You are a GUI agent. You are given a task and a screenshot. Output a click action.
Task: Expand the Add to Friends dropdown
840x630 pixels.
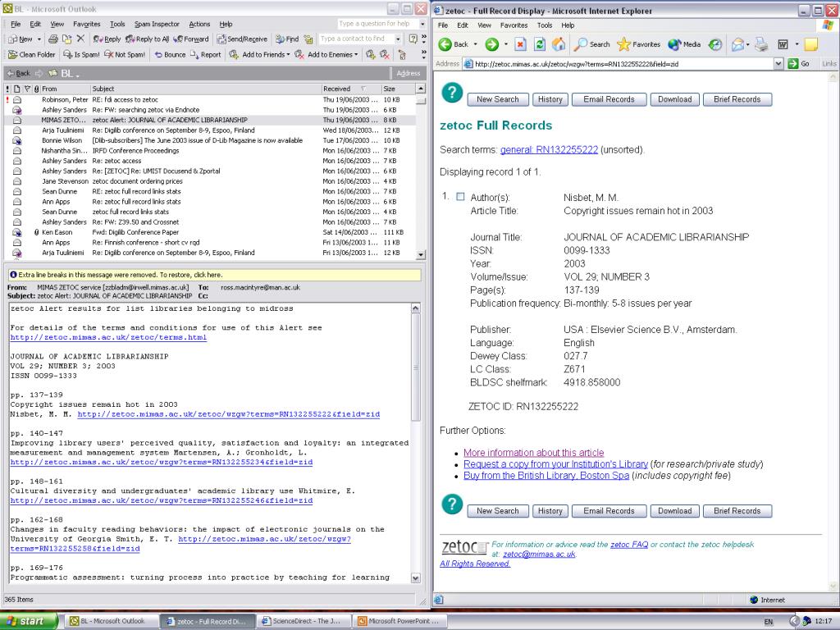click(288, 55)
